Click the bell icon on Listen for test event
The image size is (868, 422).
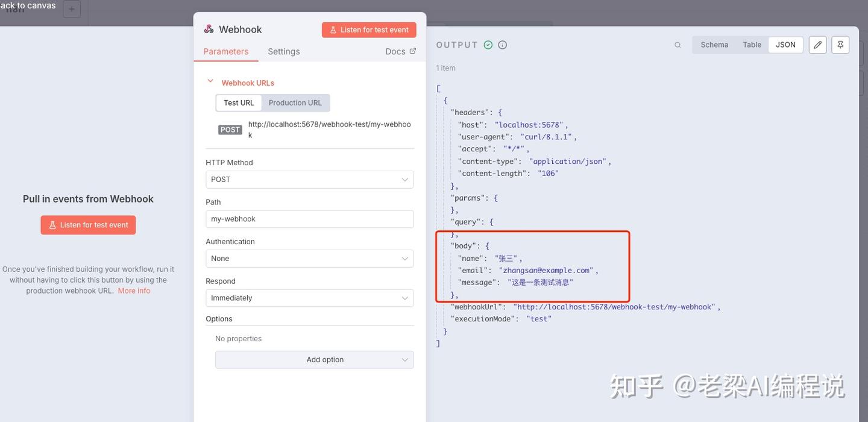click(333, 29)
